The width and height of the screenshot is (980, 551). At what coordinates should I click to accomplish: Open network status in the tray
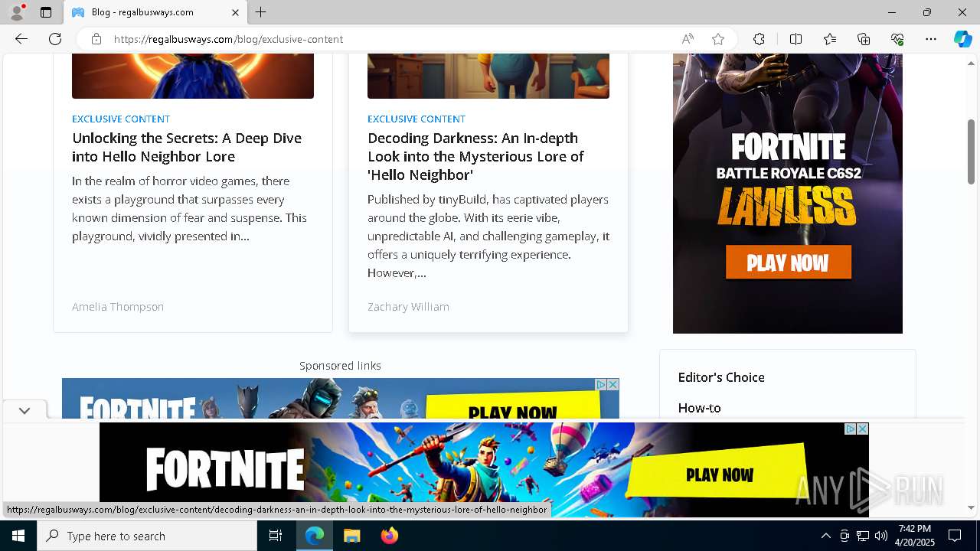click(x=863, y=536)
